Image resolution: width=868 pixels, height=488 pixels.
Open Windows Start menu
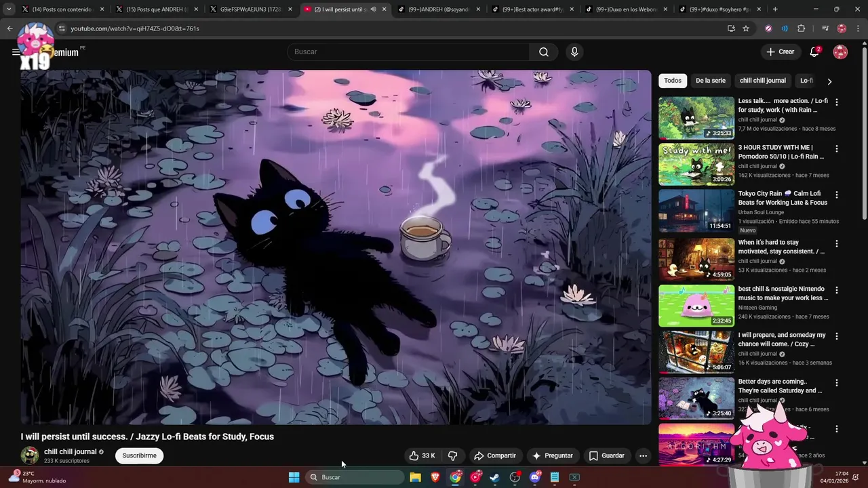coord(294,477)
